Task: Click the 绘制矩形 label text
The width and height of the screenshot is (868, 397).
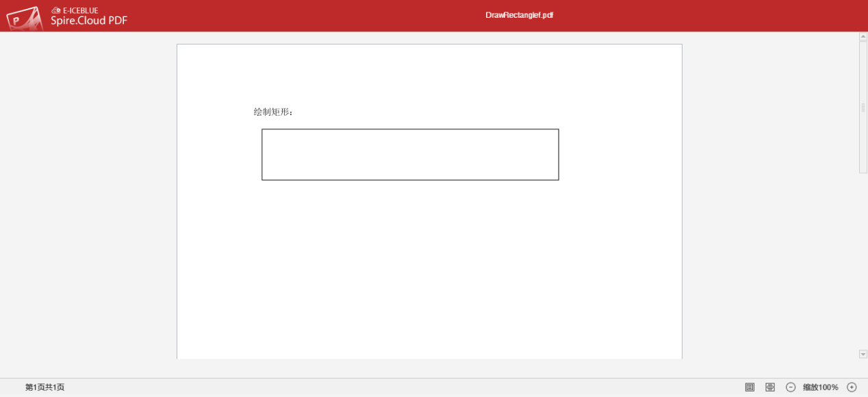Action: (x=271, y=110)
